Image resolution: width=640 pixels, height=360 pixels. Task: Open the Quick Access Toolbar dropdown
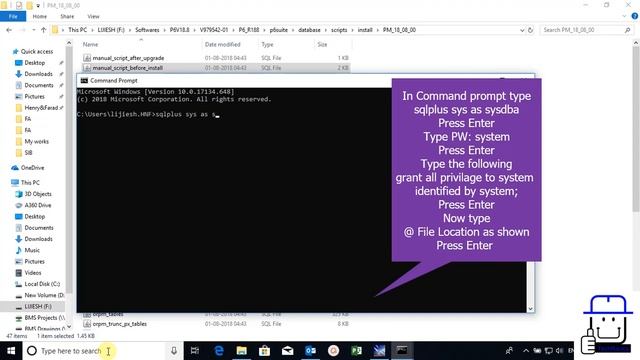[x=38, y=6]
